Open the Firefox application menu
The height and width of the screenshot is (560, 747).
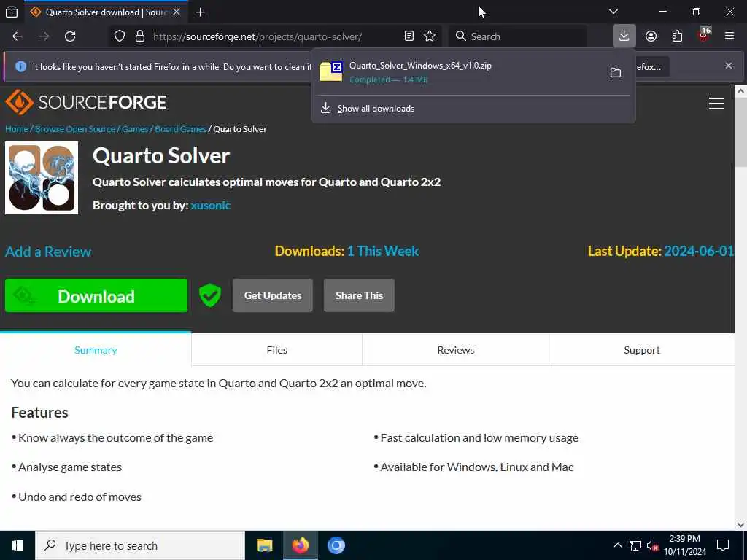[x=729, y=36]
